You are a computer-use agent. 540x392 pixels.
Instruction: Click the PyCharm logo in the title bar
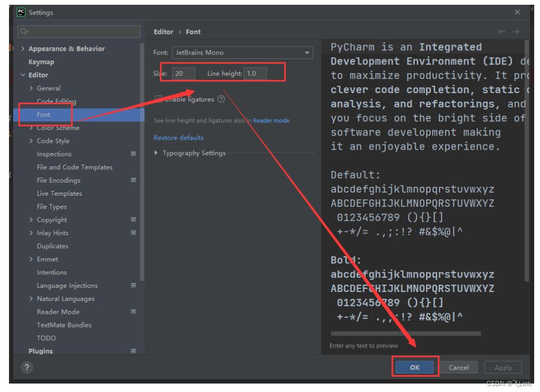pyautogui.click(x=21, y=12)
